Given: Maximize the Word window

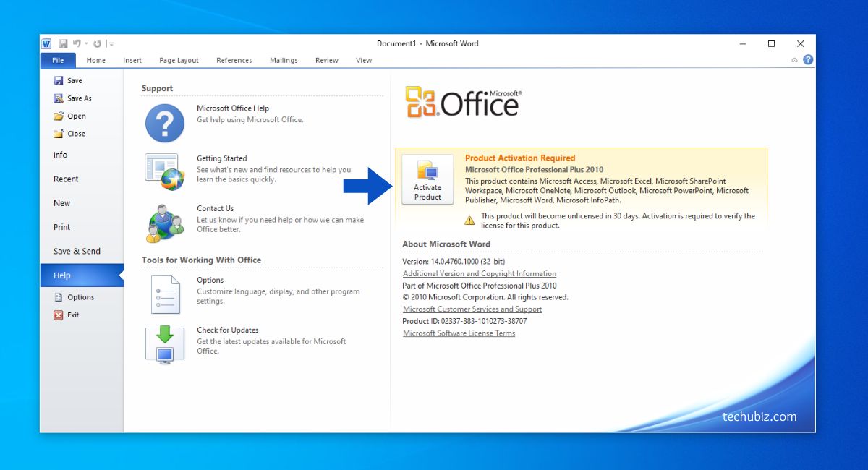Looking at the screenshot, I should 772,43.
